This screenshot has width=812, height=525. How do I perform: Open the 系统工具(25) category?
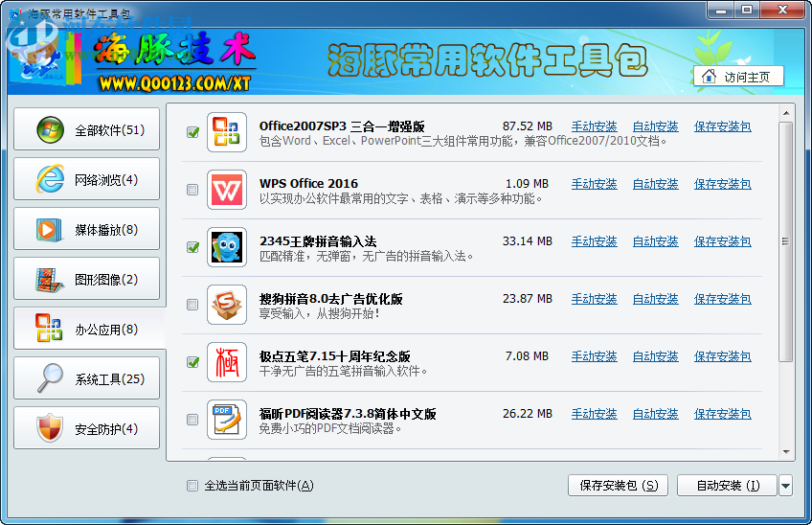point(86,378)
